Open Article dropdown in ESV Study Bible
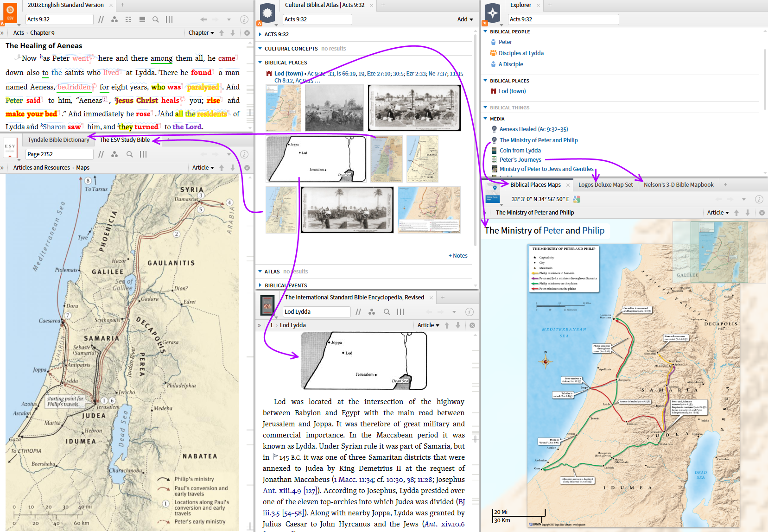Screen dimensions: 768x532 click(x=203, y=168)
